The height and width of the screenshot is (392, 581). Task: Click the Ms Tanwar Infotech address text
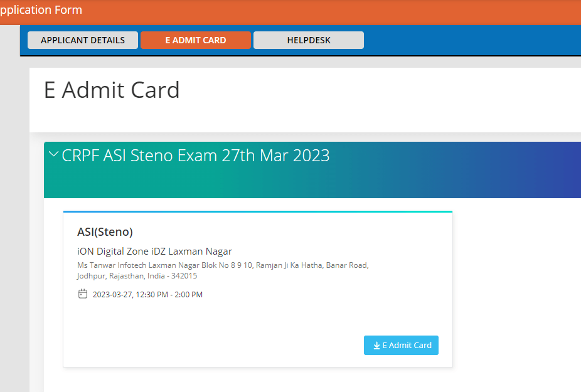[223, 265]
